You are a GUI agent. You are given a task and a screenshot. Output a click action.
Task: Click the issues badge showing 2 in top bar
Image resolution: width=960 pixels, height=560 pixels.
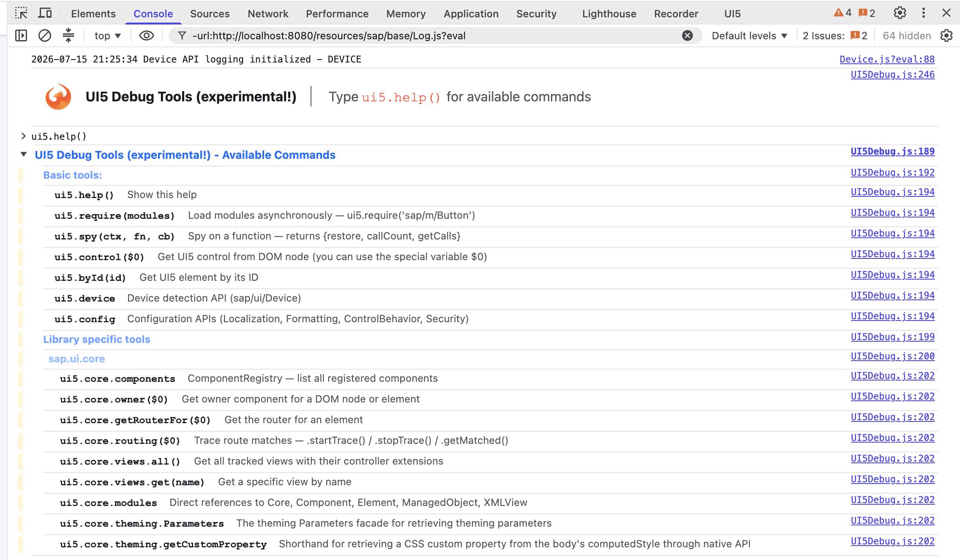pos(867,13)
